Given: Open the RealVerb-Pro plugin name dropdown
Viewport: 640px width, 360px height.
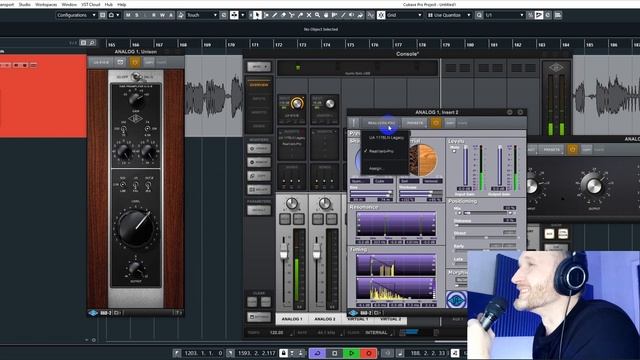Looking at the screenshot, I should 381,123.
